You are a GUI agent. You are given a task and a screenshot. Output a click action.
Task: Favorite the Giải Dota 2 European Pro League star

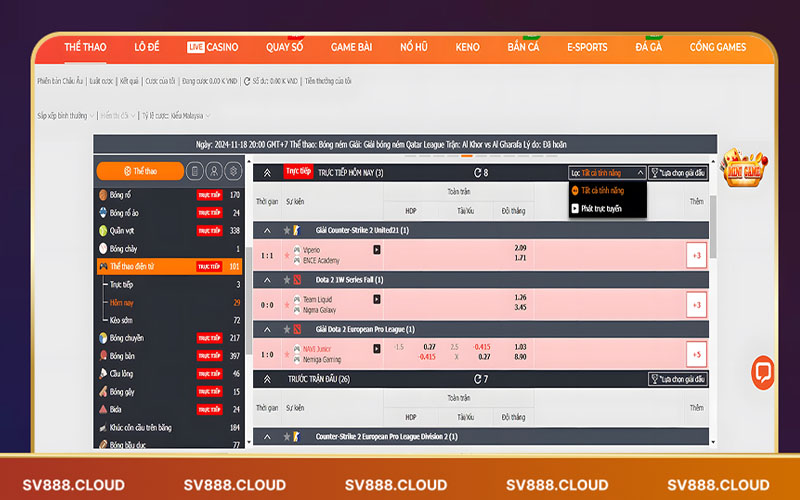[287, 329]
